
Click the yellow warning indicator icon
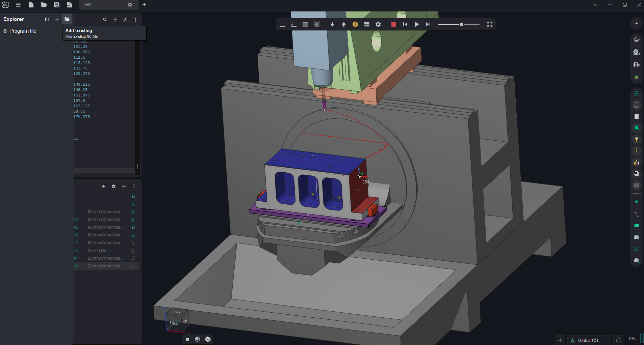click(x=355, y=24)
